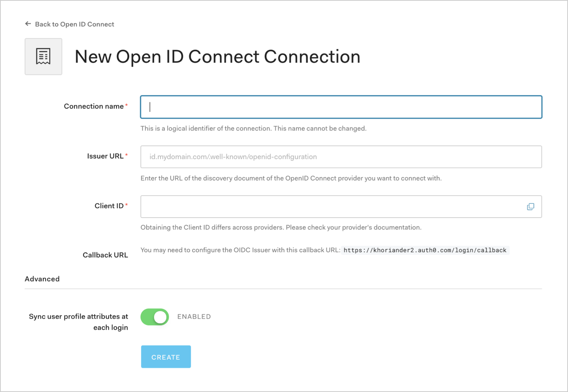Select the callback URL text snippet
The image size is (568, 392).
[425, 250]
